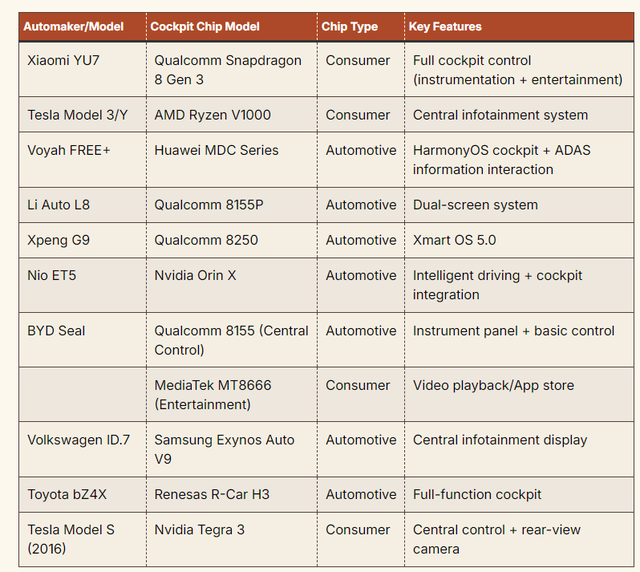Click the MediaTek MT8666 (Entertainment) cell
Screen dimensions: 640x572
pos(212,394)
